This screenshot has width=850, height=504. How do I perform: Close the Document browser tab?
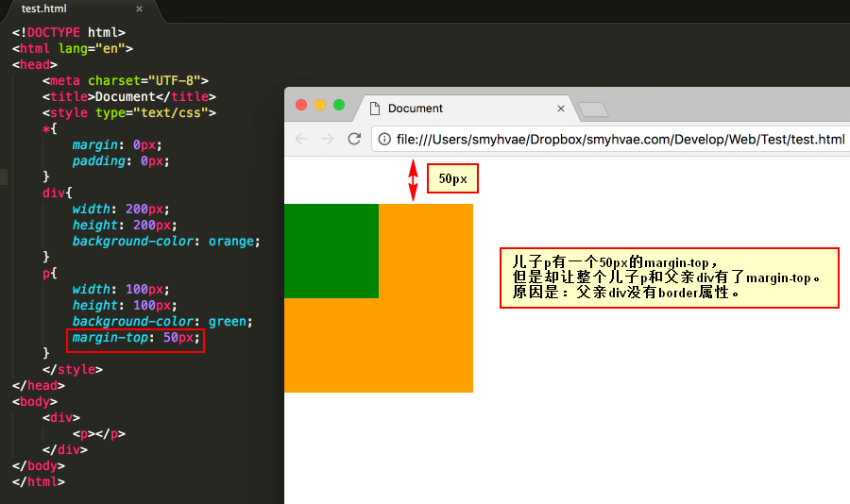coord(561,109)
